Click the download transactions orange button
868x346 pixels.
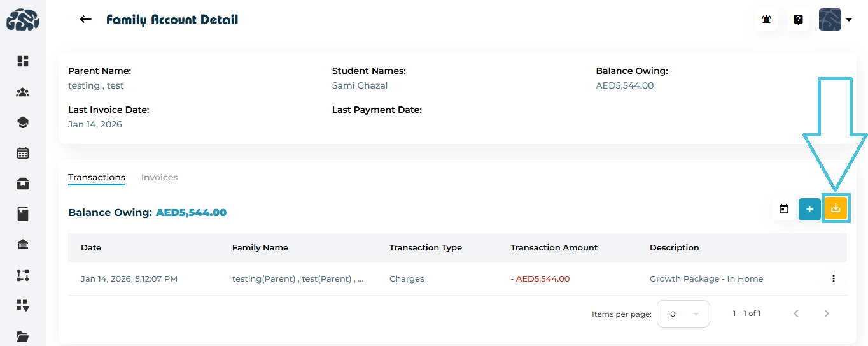(836, 208)
